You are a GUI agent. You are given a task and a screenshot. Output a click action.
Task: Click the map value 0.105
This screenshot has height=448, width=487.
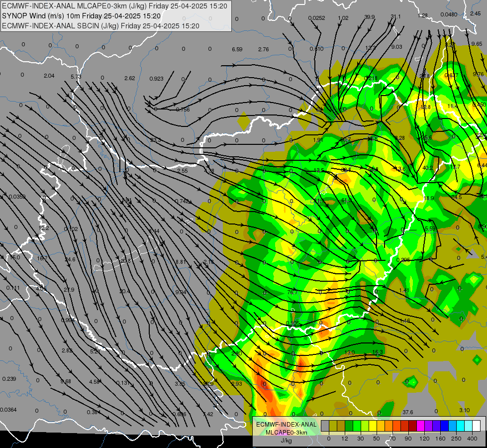pos(292,324)
